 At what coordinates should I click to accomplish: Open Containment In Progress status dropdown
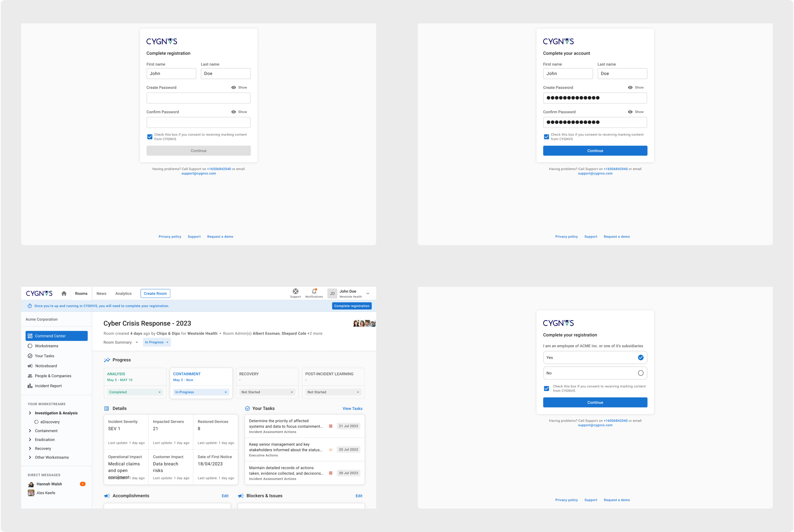click(x=201, y=392)
